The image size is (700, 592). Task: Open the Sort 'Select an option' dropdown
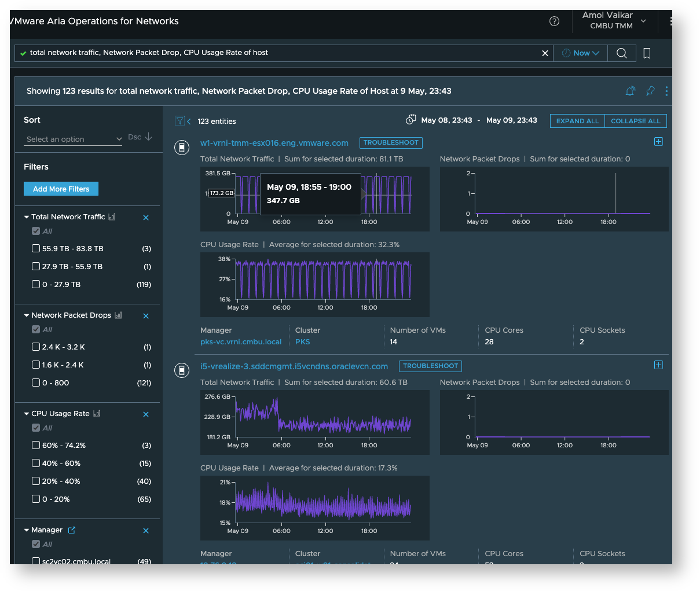pos(74,139)
